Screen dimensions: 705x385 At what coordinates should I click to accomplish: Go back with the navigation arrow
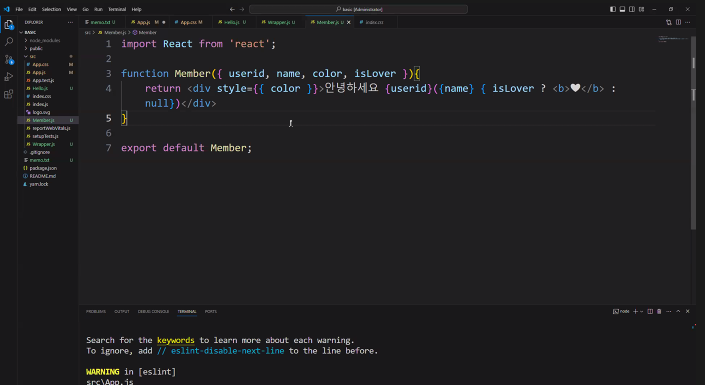[x=232, y=9]
